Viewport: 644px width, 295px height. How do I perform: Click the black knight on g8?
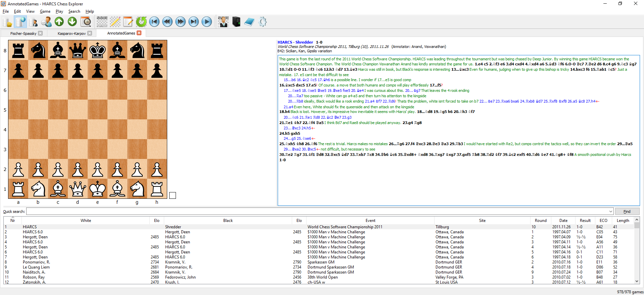137,50
